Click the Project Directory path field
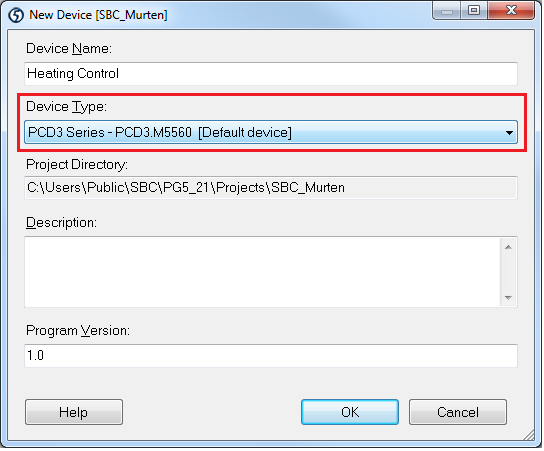 coord(271,188)
